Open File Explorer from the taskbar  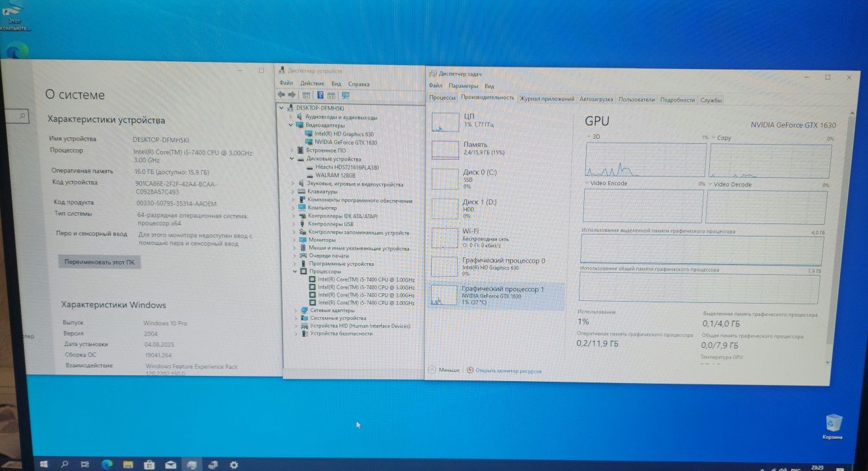[128, 464]
